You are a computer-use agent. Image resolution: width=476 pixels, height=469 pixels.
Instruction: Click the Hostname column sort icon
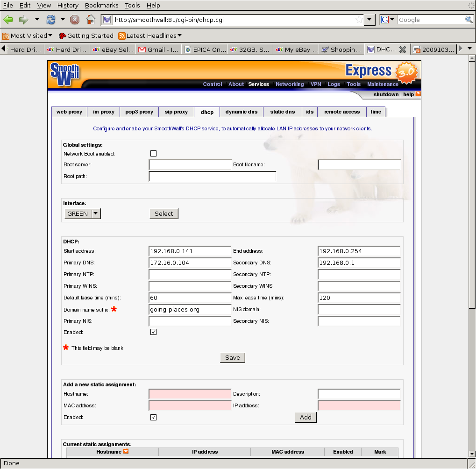(126, 452)
